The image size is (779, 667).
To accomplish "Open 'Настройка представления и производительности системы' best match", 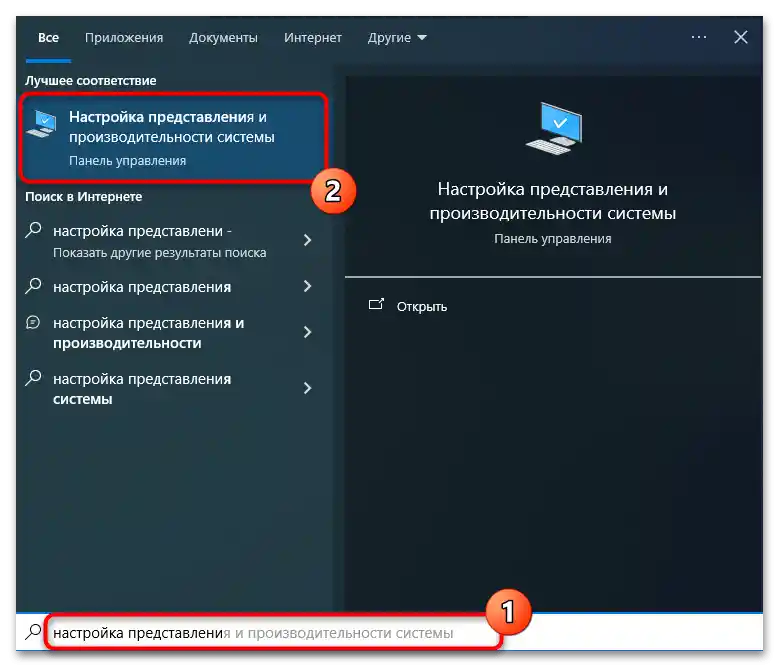I will (173, 138).
